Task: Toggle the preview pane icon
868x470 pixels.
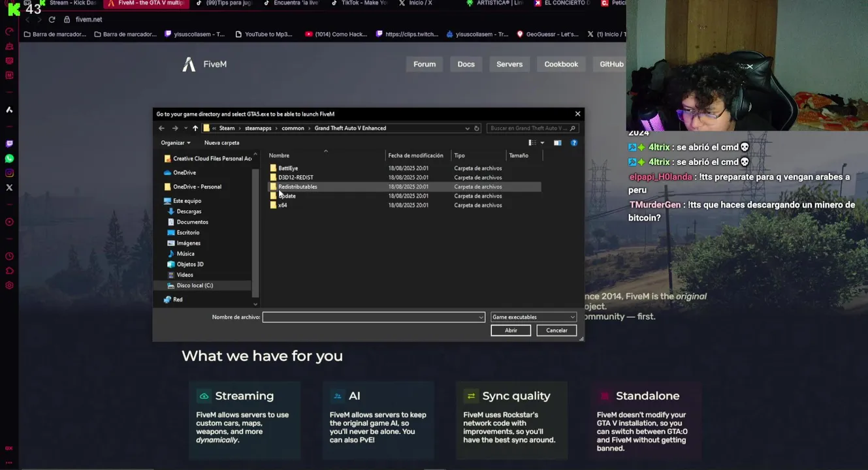Action: [x=557, y=142]
